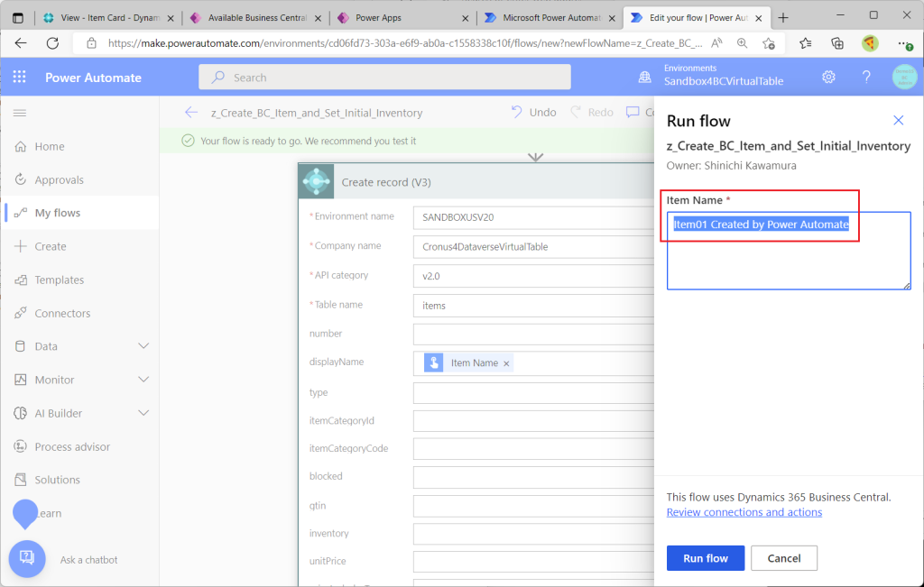Open Review connections and actions link
Screen dimensions: 924x587
744,512
